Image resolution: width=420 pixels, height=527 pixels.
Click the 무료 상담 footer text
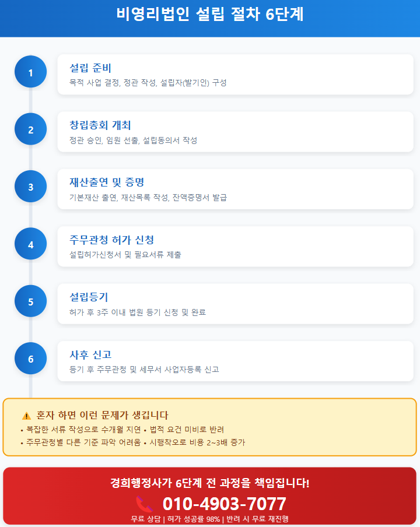146,519
